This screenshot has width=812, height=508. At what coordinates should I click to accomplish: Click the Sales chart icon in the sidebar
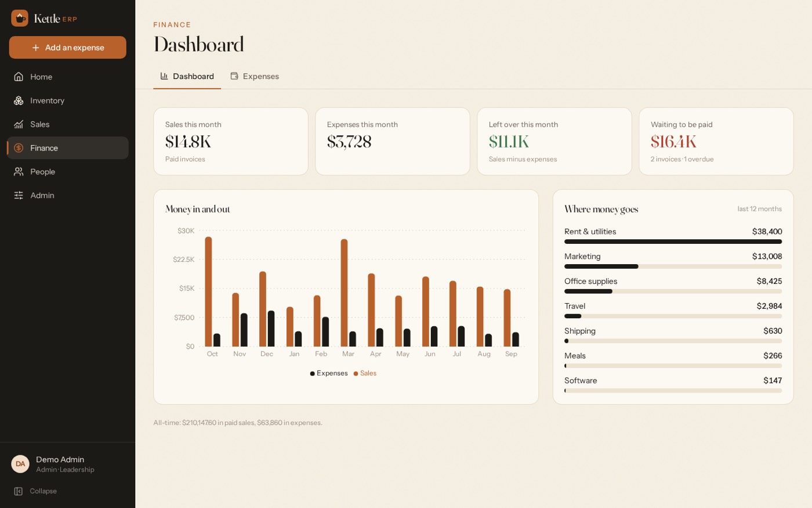coord(19,124)
